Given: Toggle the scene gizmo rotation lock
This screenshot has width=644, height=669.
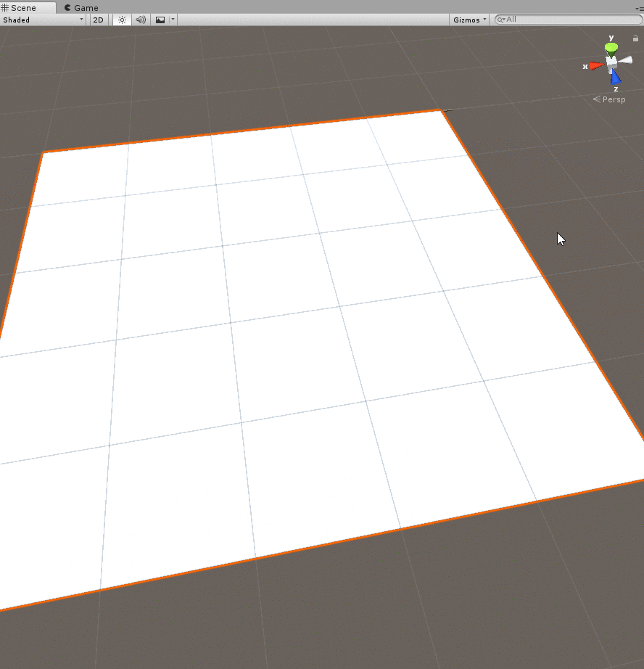Looking at the screenshot, I should point(635,38).
